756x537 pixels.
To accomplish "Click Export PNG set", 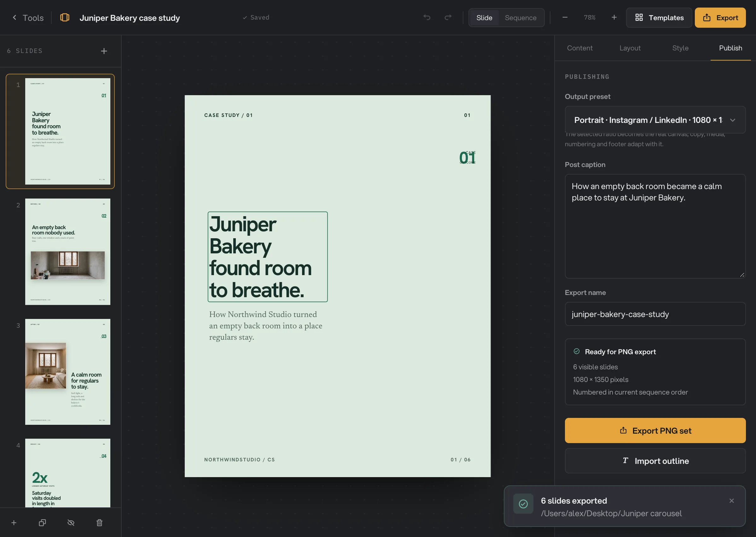I will pyautogui.click(x=655, y=430).
